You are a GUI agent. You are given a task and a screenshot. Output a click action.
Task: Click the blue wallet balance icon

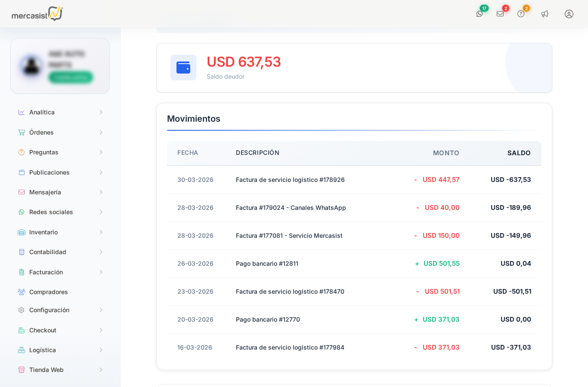[183, 68]
